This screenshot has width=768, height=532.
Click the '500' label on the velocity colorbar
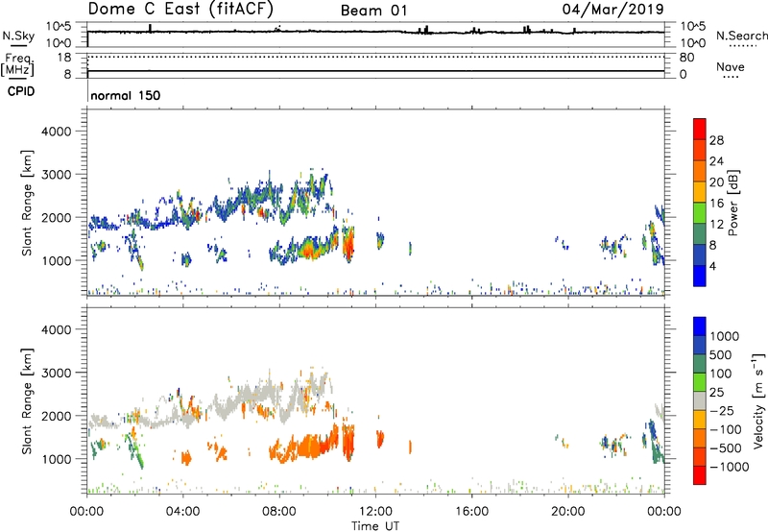click(721, 355)
